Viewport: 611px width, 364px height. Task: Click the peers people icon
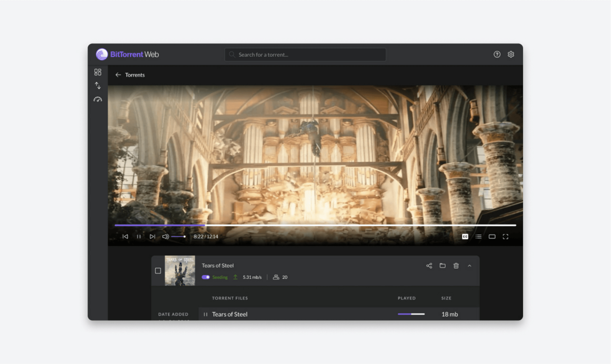click(276, 277)
